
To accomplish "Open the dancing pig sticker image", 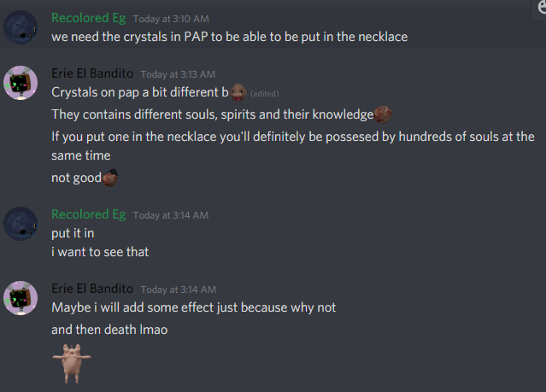I will pos(72,364).
